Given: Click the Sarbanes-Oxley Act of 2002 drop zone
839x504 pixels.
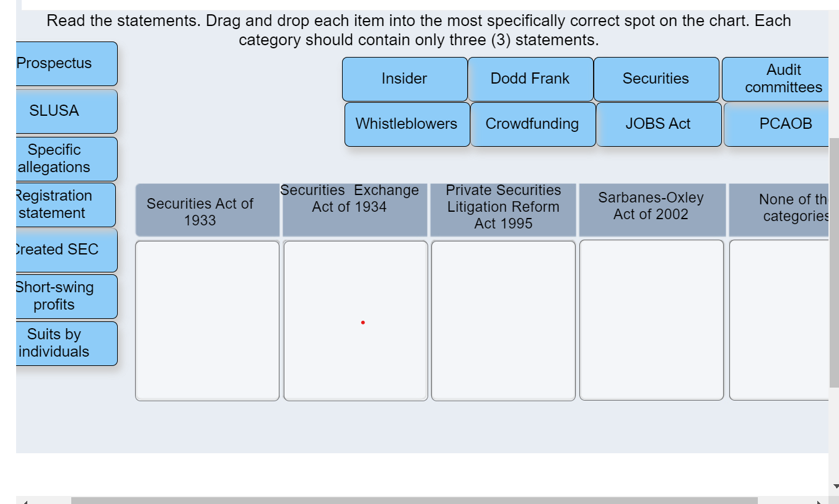Looking at the screenshot, I should pyautogui.click(x=651, y=319).
